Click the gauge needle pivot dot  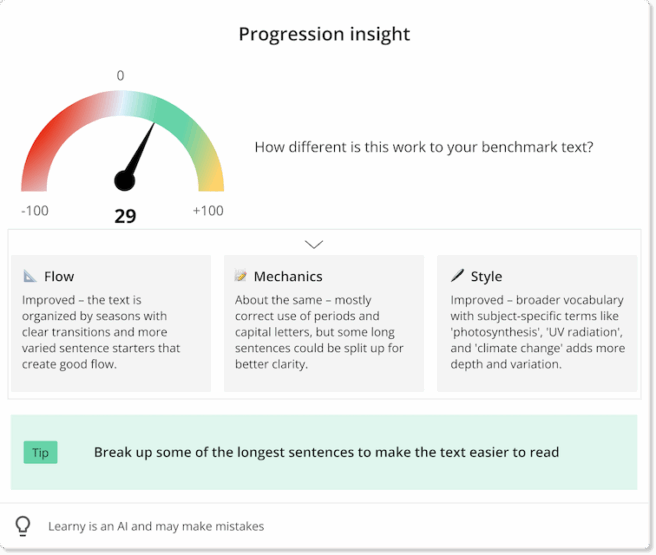click(x=124, y=181)
